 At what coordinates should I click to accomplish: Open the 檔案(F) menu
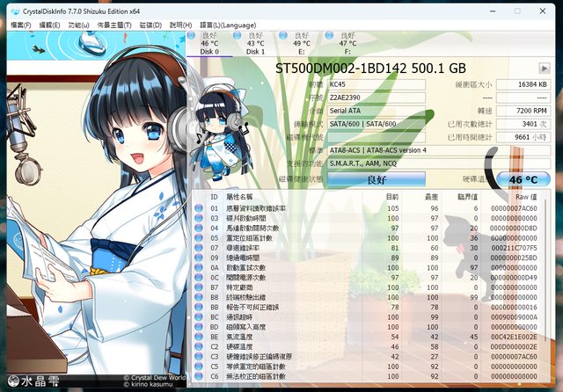tap(20, 25)
